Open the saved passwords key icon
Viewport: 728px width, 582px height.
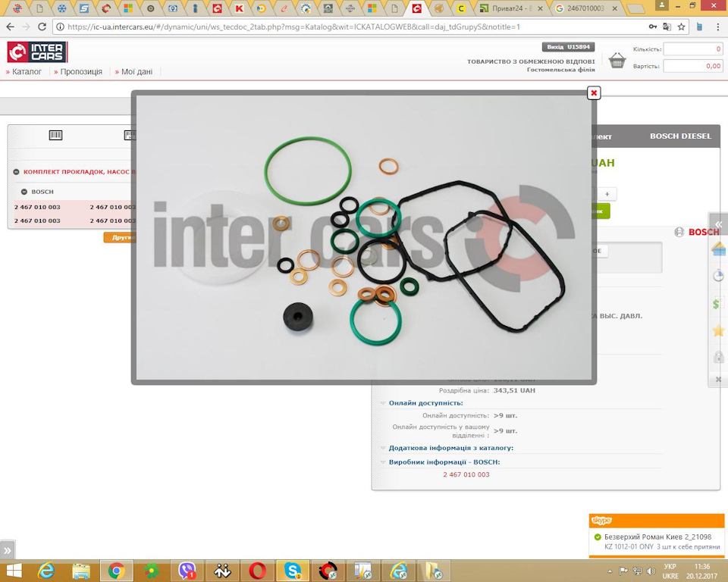pyautogui.click(x=653, y=27)
